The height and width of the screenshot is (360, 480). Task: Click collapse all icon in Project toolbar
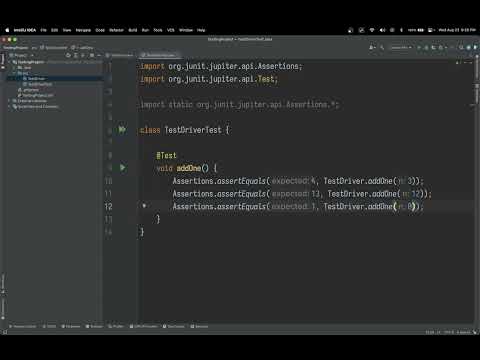tap(83, 55)
